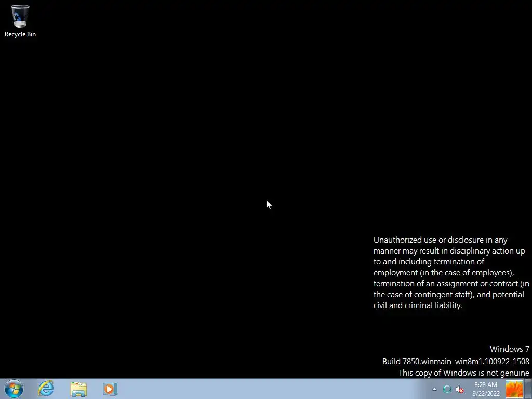Viewport: 532px width, 399px height.
Task: Show hidden tray icons arrow
Action: (434, 389)
